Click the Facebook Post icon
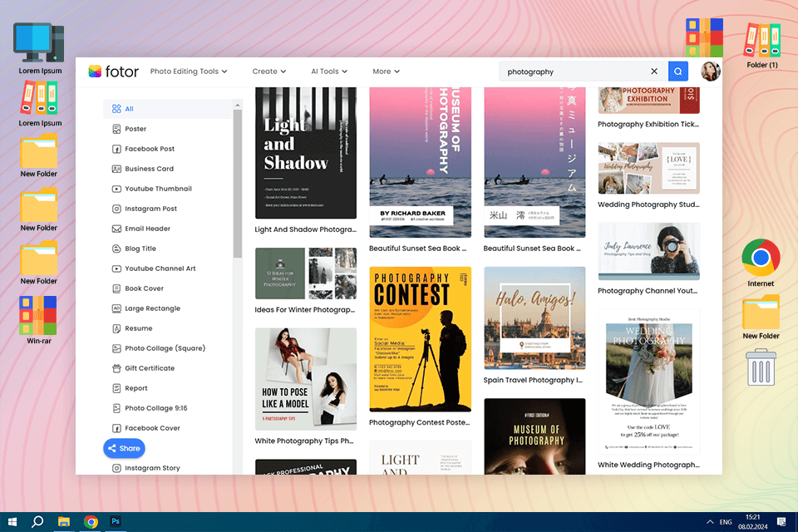This screenshot has height=532, width=798. 116,149
